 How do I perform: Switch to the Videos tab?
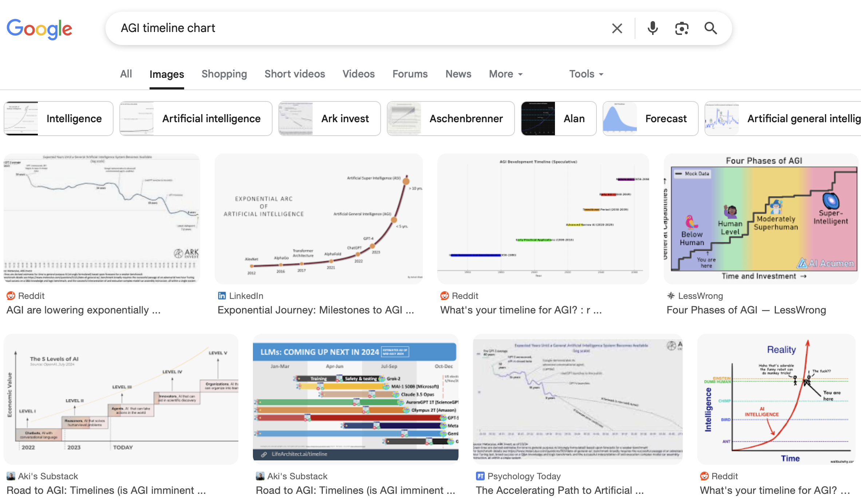[x=358, y=74]
